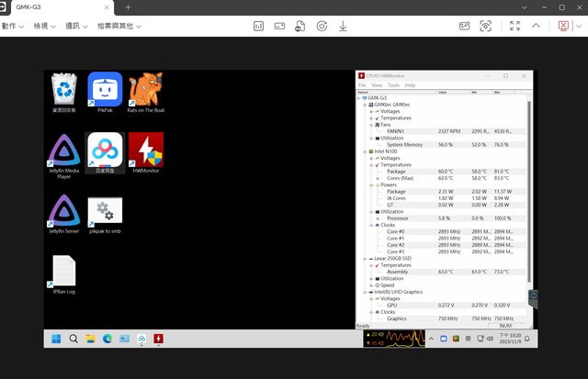
Task: Click the screenshot capture toolbar icon
Action: 490,26
